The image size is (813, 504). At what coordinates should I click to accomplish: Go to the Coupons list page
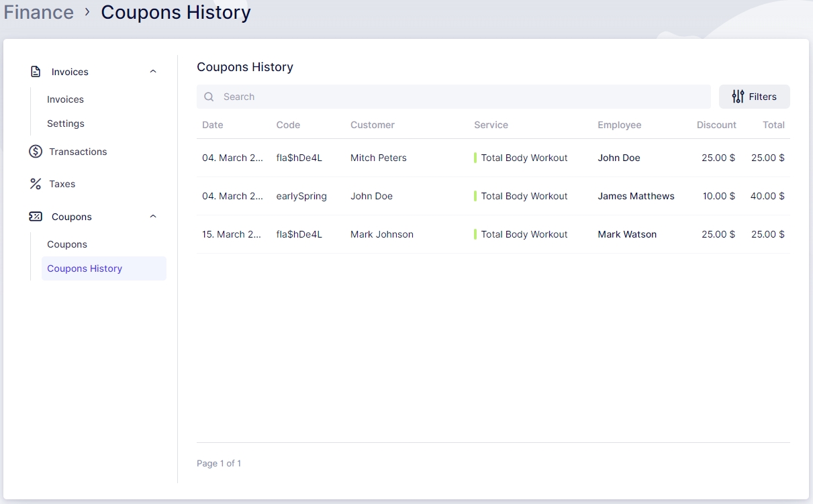pos(67,244)
